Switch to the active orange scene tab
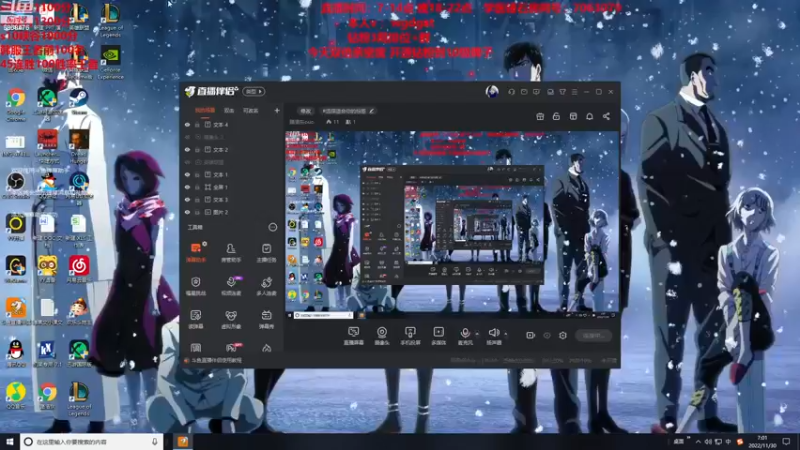This screenshot has width=800, height=450. [x=205, y=110]
